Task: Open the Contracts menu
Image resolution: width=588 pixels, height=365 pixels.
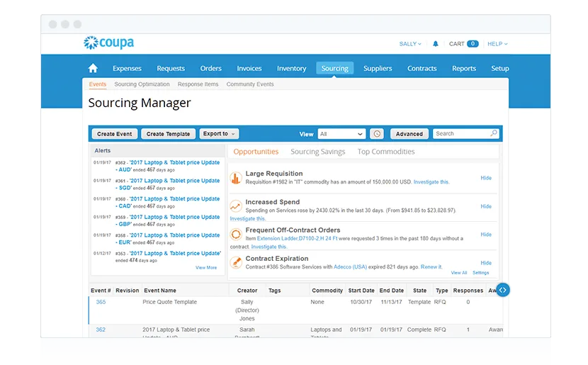Action: coord(422,68)
